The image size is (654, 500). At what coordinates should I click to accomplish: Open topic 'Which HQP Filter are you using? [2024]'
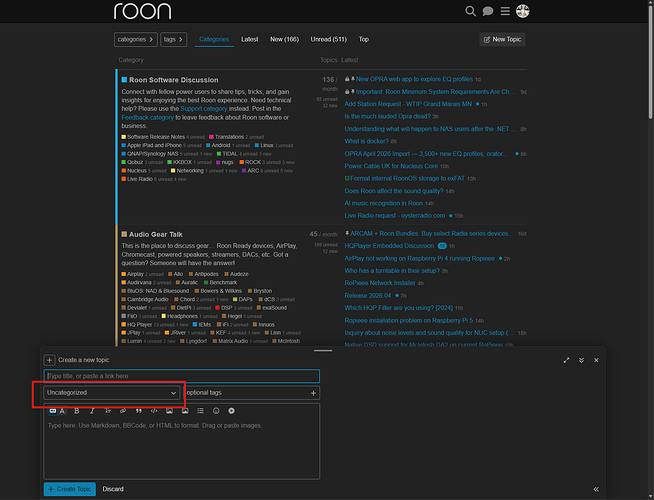coord(398,308)
